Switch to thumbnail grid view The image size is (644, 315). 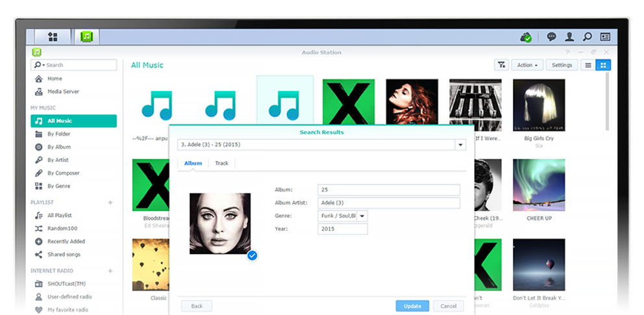[x=603, y=65]
